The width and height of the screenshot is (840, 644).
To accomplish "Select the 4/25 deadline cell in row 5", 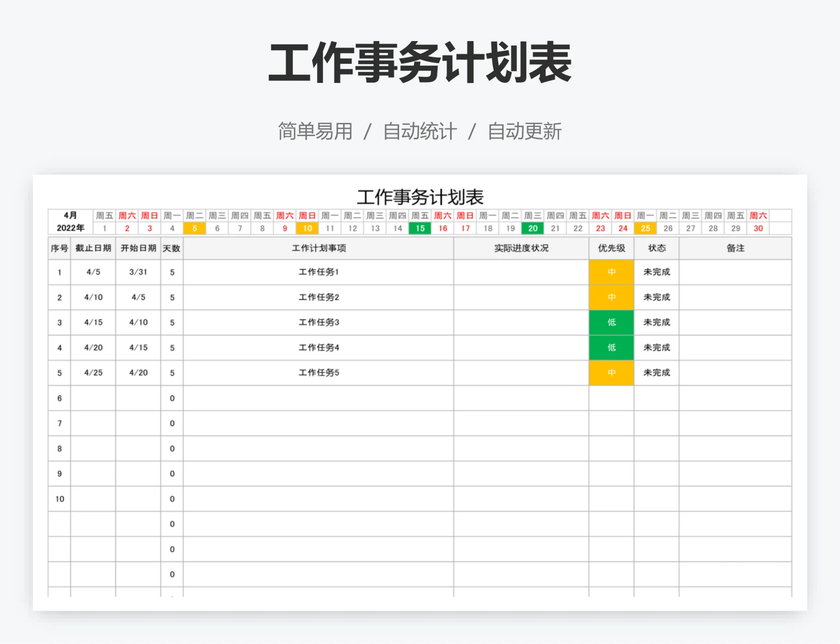I will (93, 373).
